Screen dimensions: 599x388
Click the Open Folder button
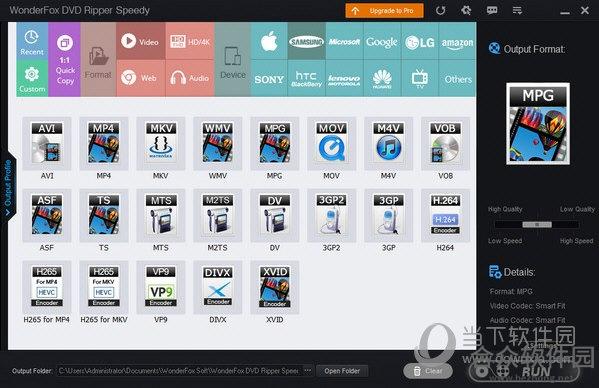pyautogui.click(x=342, y=371)
